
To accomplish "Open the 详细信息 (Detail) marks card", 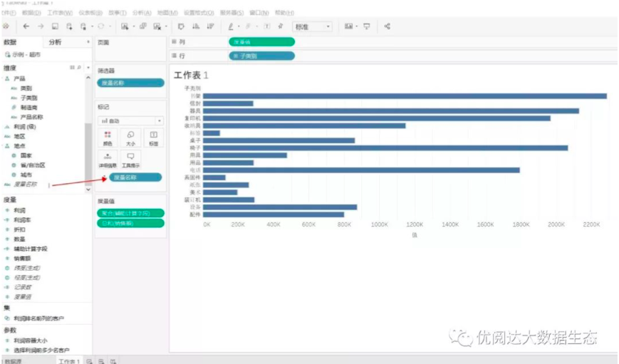I will 108,159.
